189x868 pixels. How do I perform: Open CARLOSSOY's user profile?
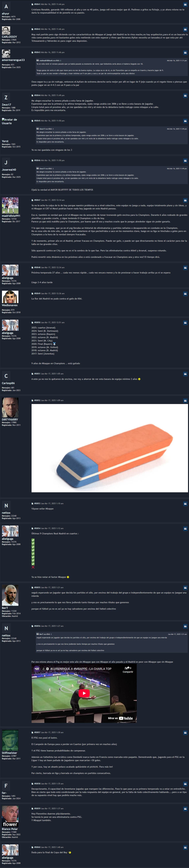(x=9, y=37)
